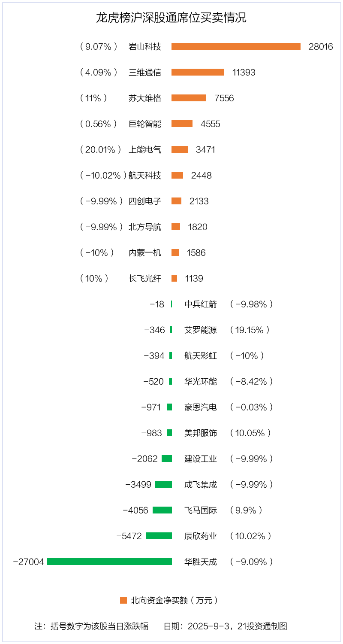Image resolution: width=343 pixels, height=644 pixels.
Task: Click the 北向资金净买额（万元）legend text
Action: pyautogui.click(x=174, y=600)
